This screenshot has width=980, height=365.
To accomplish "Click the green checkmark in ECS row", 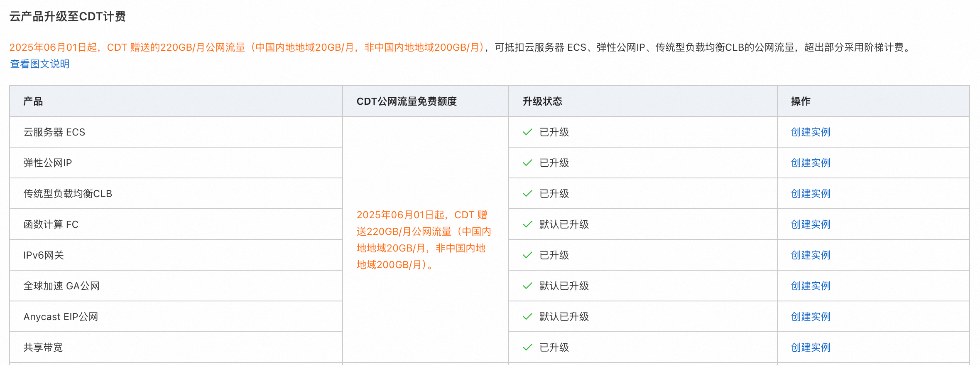I will tap(527, 132).
